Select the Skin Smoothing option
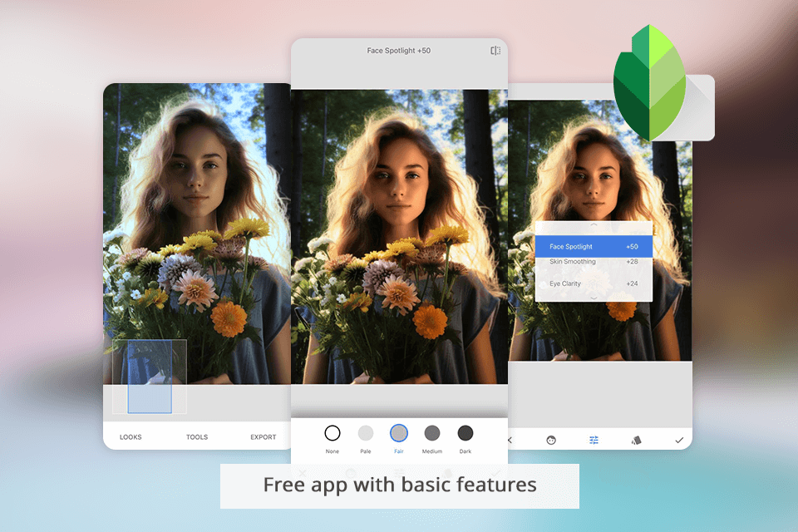This screenshot has width=798, height=532. coord(572,262)
